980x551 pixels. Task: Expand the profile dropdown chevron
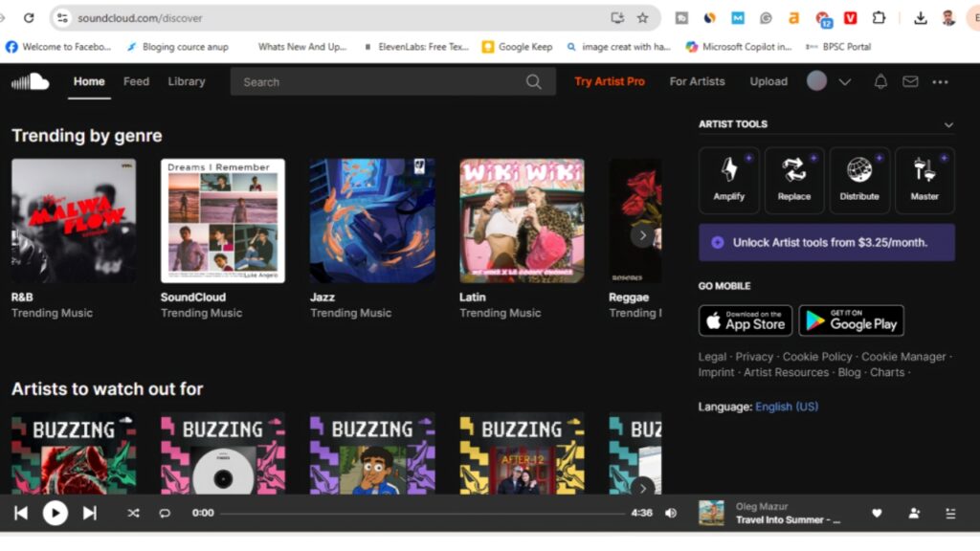click(844, 82)
